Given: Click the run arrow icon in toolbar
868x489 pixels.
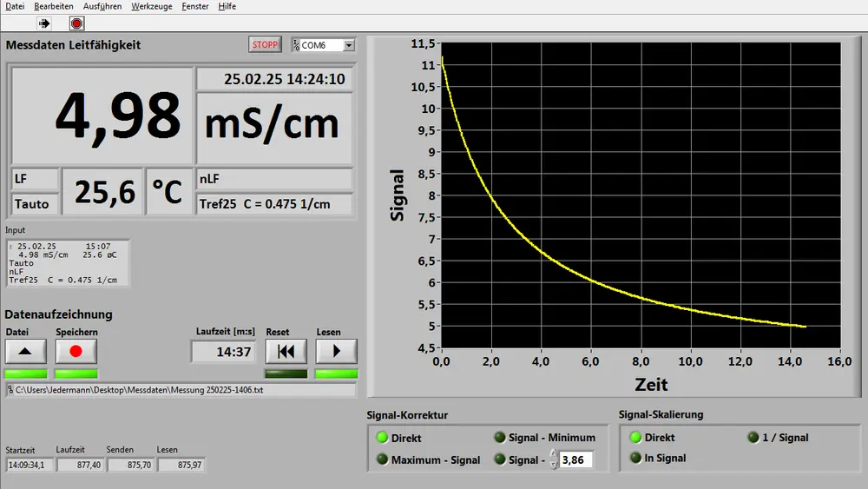Looking at the screenshot, I should [45, 23].
